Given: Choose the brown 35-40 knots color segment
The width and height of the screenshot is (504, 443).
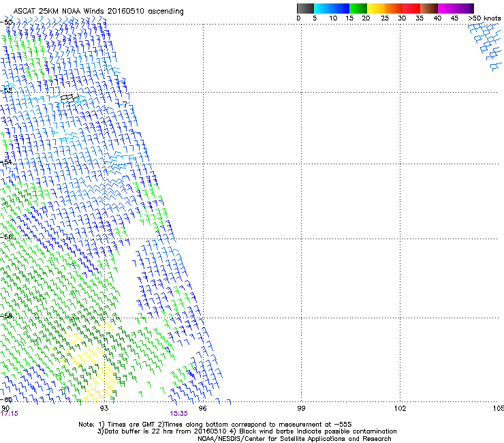Looking at the screenshot, I should pyautogui.click(x=429, y=8).
